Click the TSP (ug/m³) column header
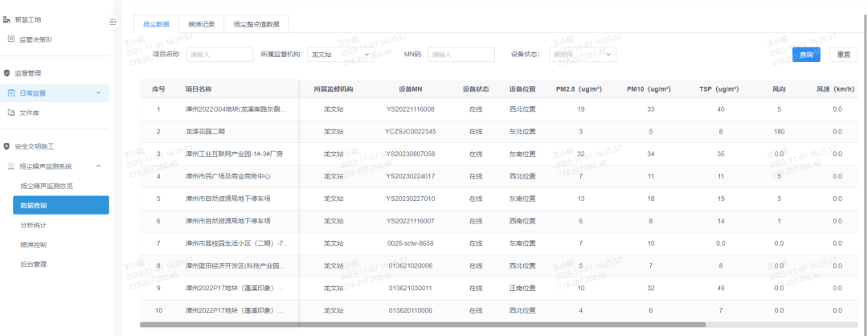The height and width of the screenshot is (336, 868). 719,89
